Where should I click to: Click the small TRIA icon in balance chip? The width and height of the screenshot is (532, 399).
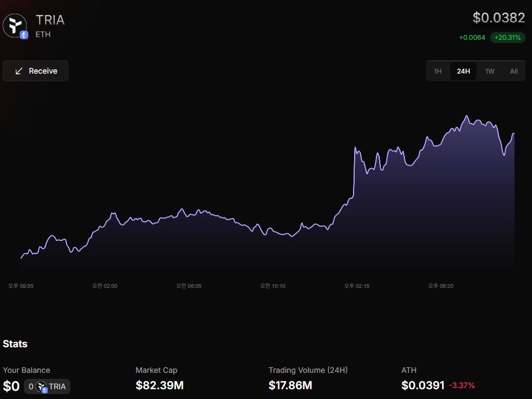[41, 387]
